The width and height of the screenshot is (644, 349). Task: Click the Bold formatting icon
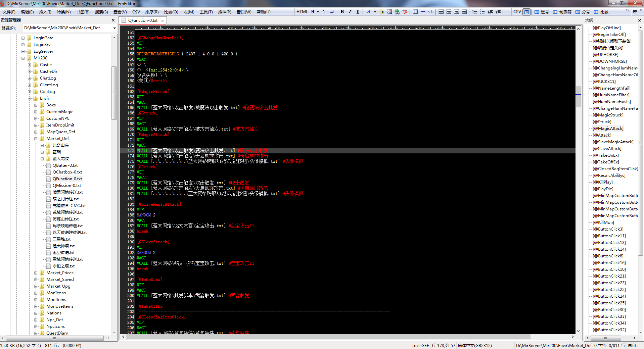point(342,12)
